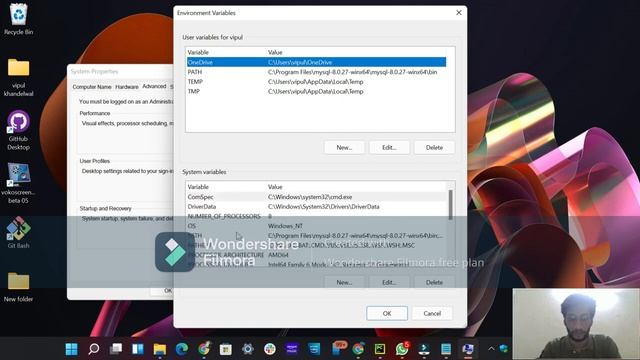Confirm Environment Variables with OK
The width and height of the screenshot is (640, 360).
[387, 313]
